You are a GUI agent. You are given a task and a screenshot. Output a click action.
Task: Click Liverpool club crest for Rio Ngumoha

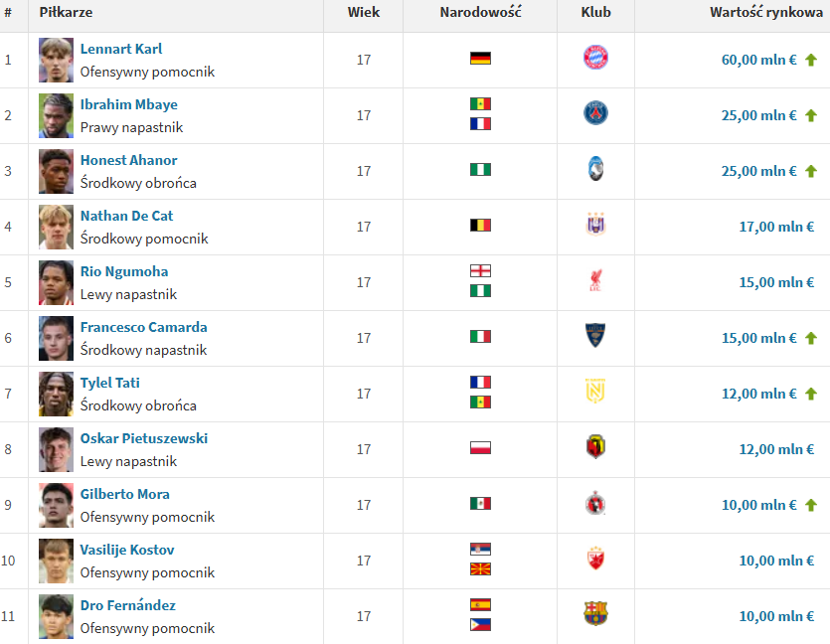[x=595, y=281]
